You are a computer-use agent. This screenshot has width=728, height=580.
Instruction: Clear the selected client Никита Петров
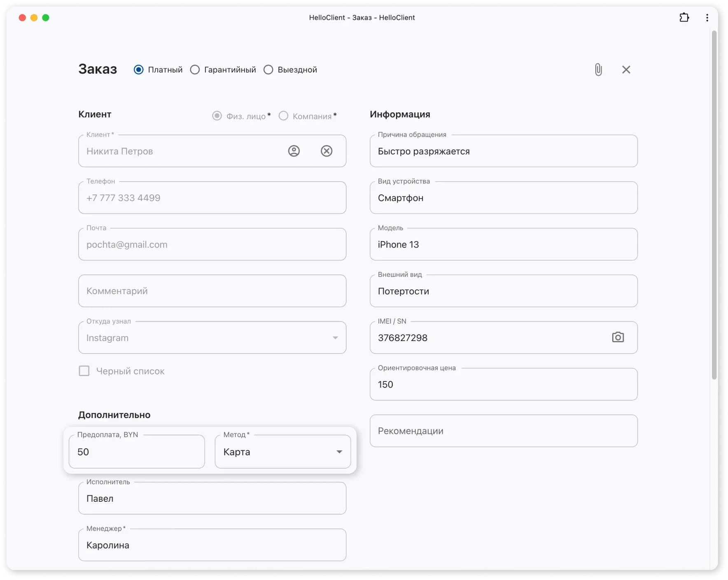tap(327, 151)
